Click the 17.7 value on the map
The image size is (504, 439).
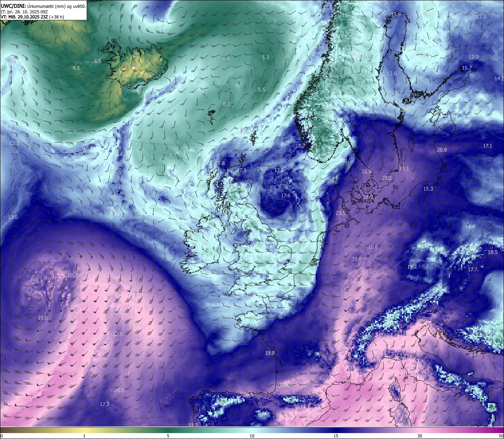(x=472, y=269)
